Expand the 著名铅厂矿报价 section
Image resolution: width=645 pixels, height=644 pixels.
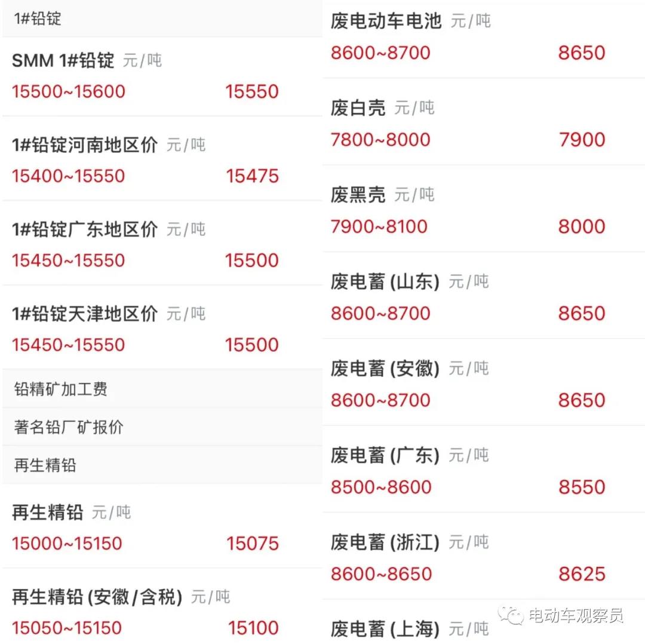(162, 427)
